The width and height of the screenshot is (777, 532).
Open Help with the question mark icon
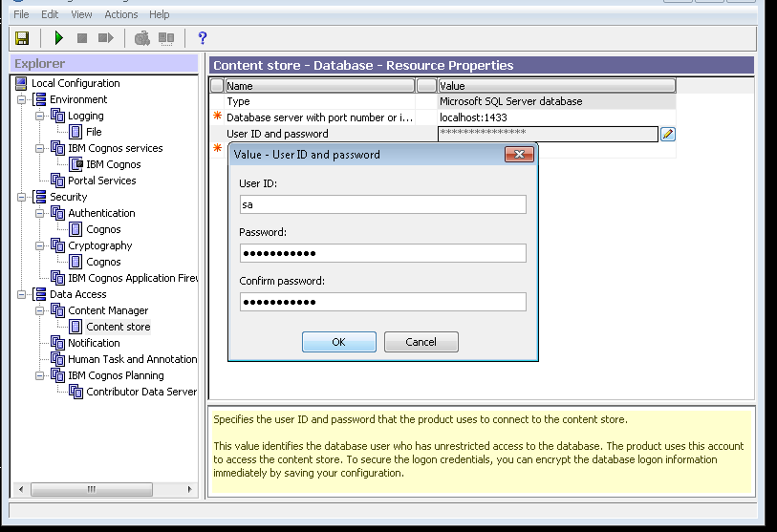(203, 38)
